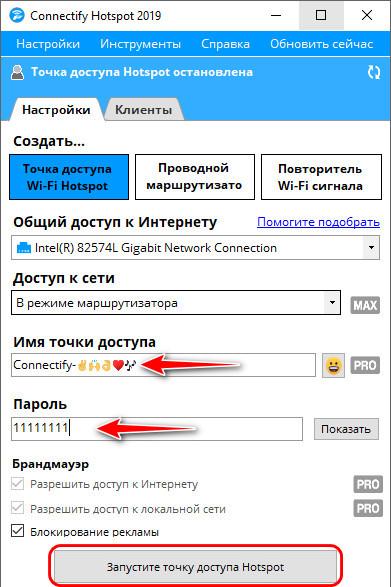Click into the Имя точки доступа field
This screenshot has width=391, height=587.
(x=163, y=365)
